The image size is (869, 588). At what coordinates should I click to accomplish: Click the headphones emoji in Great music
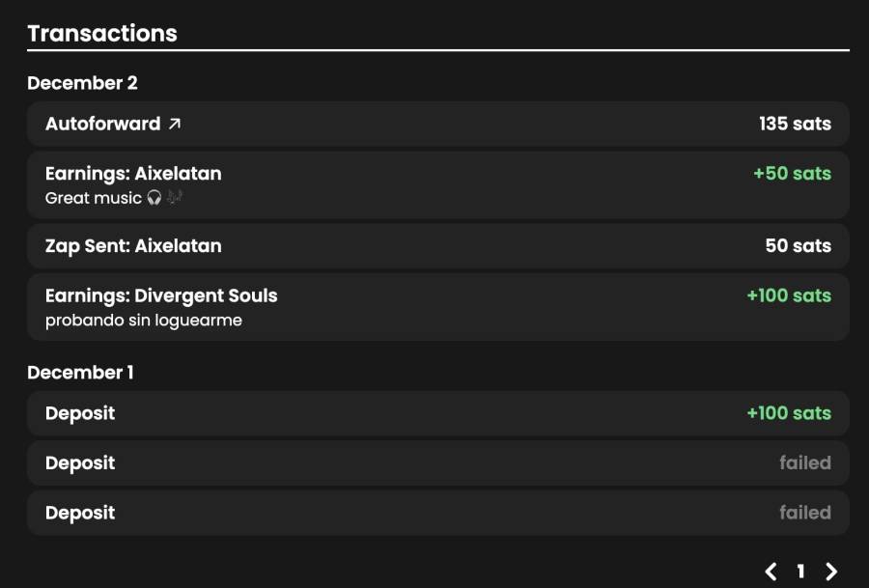pyautogui.click(x=154, y=198)
